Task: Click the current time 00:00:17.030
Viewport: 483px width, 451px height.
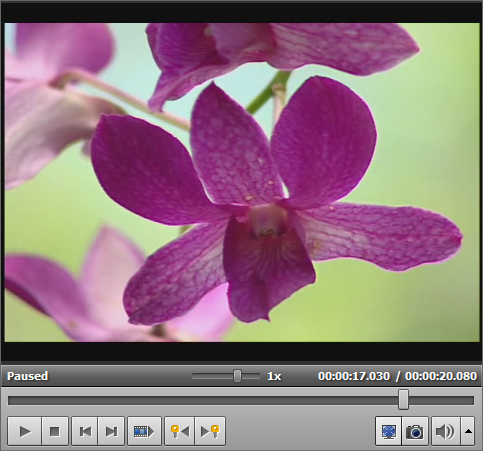Action: [x=354, y=376]
